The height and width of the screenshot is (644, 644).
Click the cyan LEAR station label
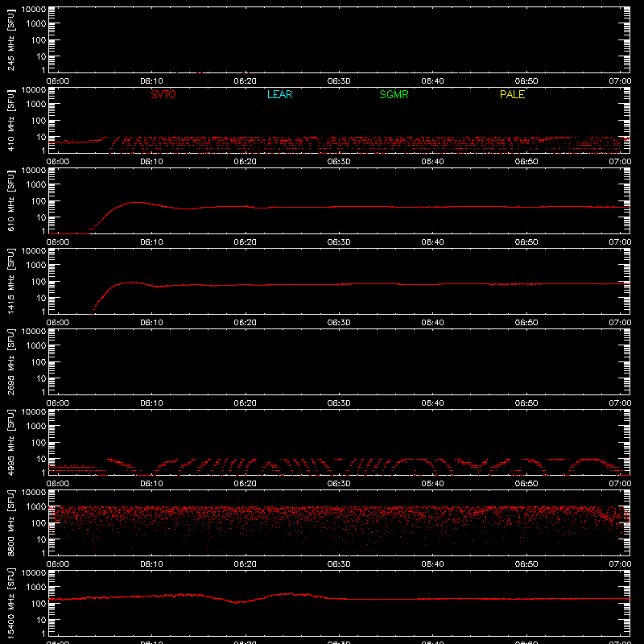279,94
